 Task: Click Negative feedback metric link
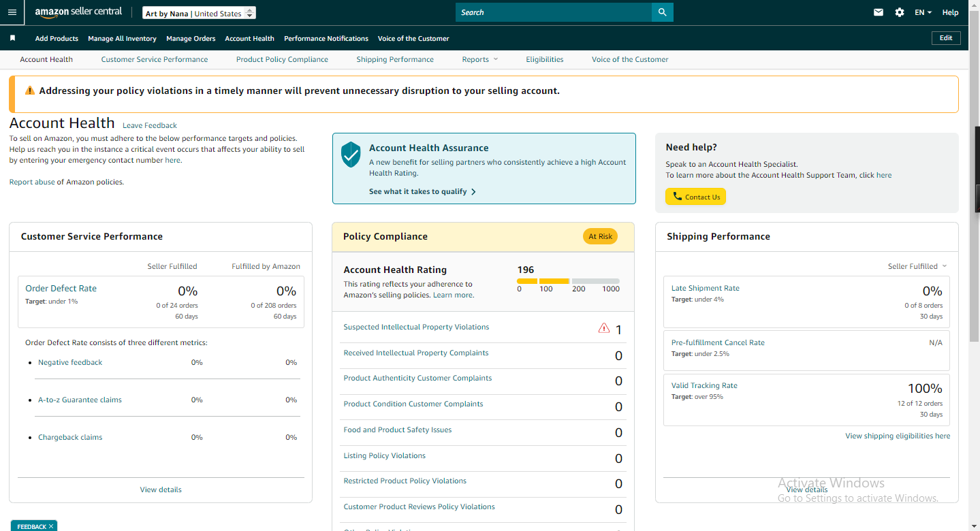(x=70, y=362)
